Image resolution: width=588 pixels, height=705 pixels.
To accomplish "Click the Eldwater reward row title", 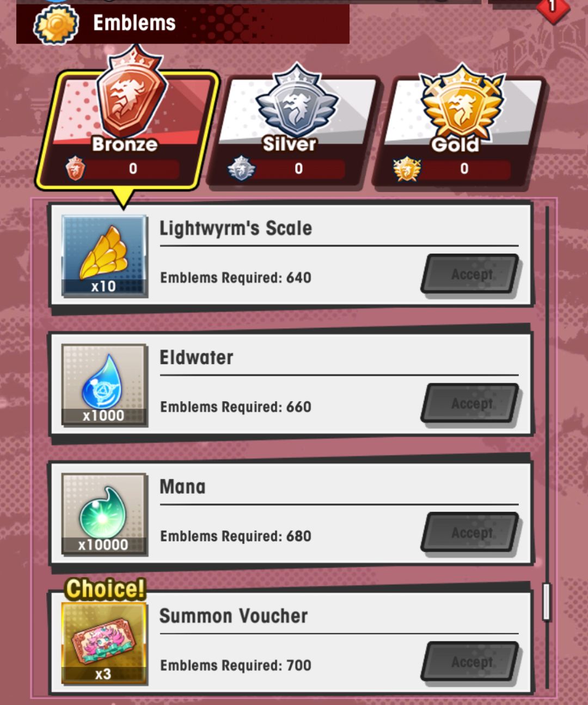I will click(x=196, y=357).
